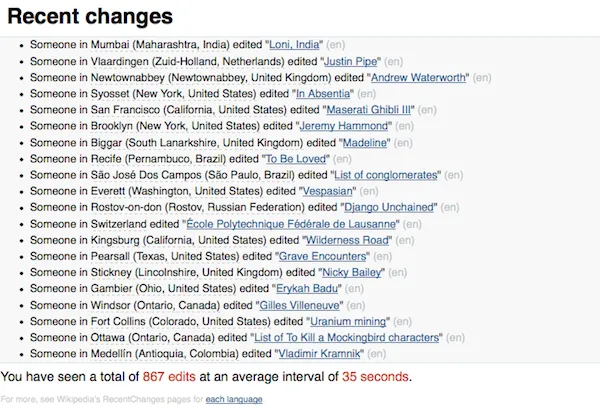Open the "Uranium mining" article
Screen dimensions: 600x409
(x=351, y=321)
